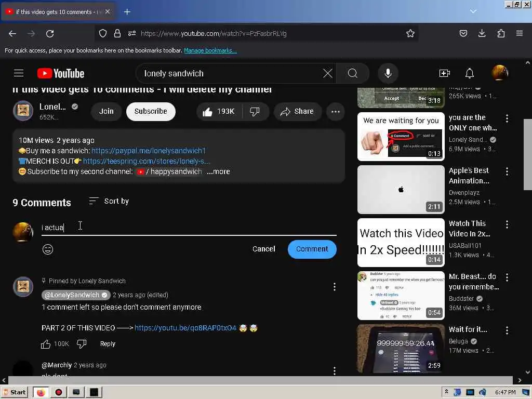Open the Firefox downloads panel
Screen dimensions: 532x399
pyautogui.click(x=482, y=33)
